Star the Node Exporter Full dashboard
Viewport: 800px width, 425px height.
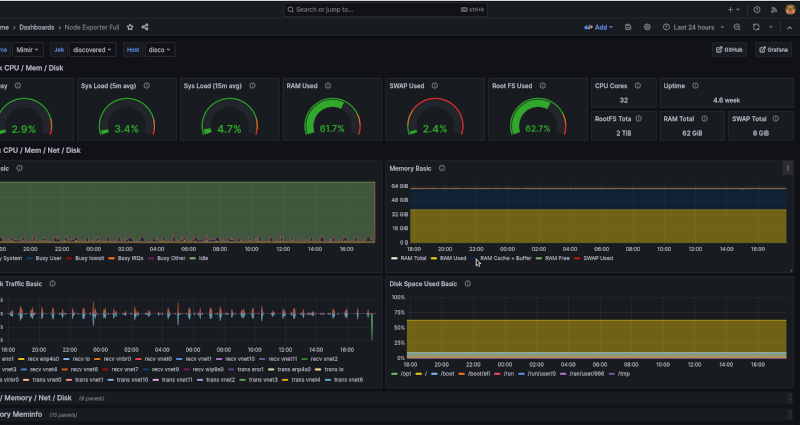coord(131,27)
